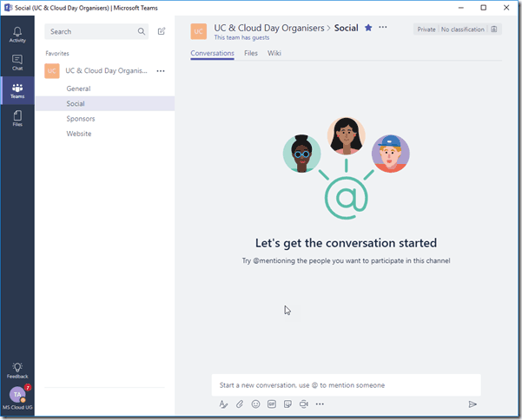Viewport: 522px width, 420px height.
Task: Minimize the Microsoft Teams window
Action: 461,8
